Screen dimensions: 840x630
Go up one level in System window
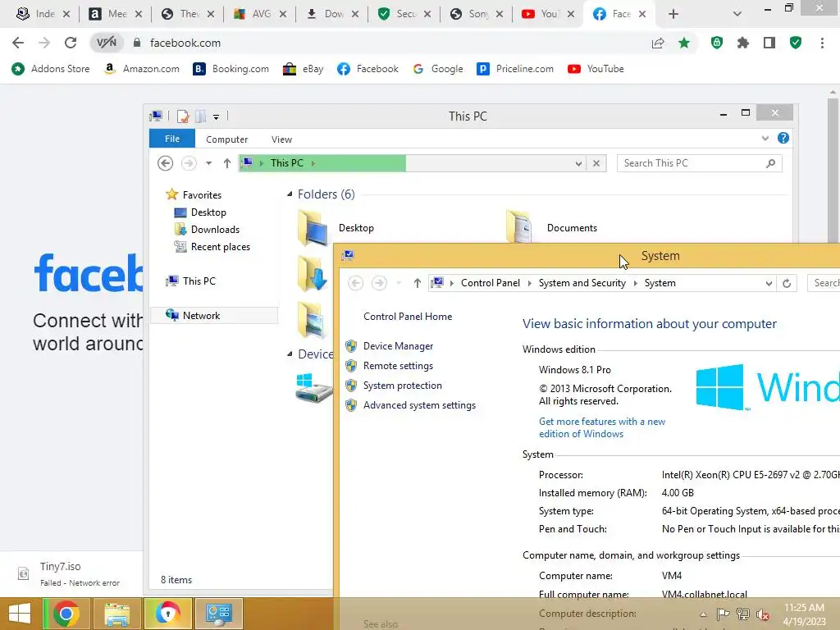[x=418, y=283]
